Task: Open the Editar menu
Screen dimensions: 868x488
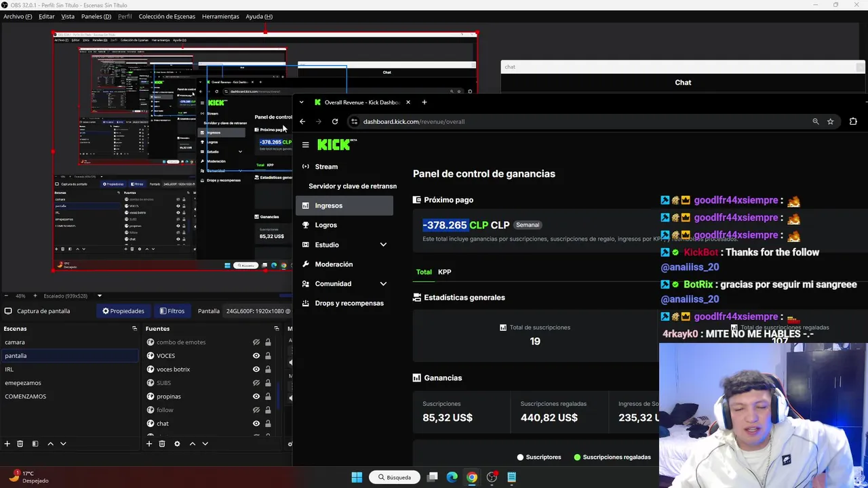Action: click(46, 16)
